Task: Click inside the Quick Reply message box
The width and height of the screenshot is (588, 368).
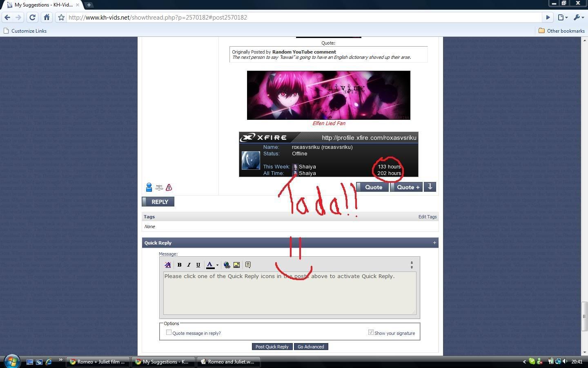Action: tap(290, 293)
